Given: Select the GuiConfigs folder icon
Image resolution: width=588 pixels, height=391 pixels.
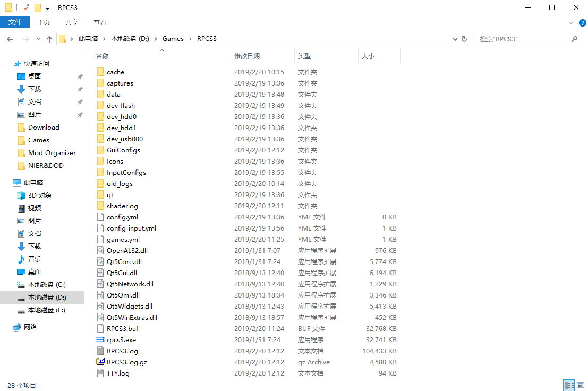Looking at the screenshot, I should (x=100, y=150).
